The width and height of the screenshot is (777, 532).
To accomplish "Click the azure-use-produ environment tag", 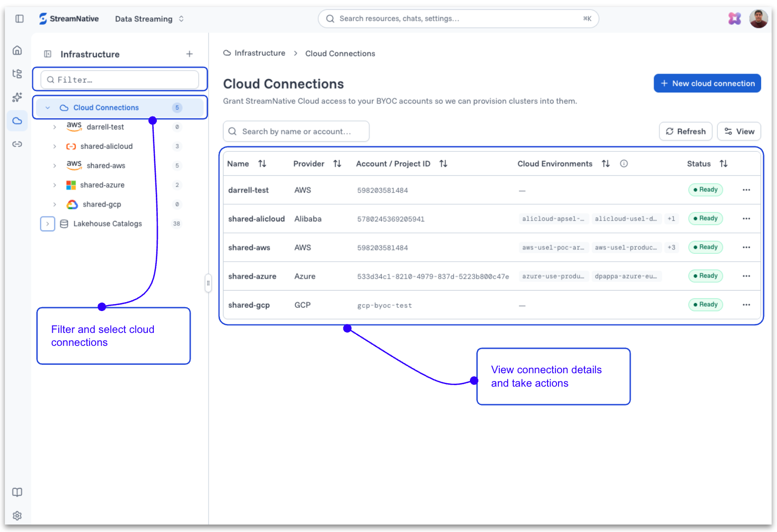I will pyautogui.click(x=554, y=276).
